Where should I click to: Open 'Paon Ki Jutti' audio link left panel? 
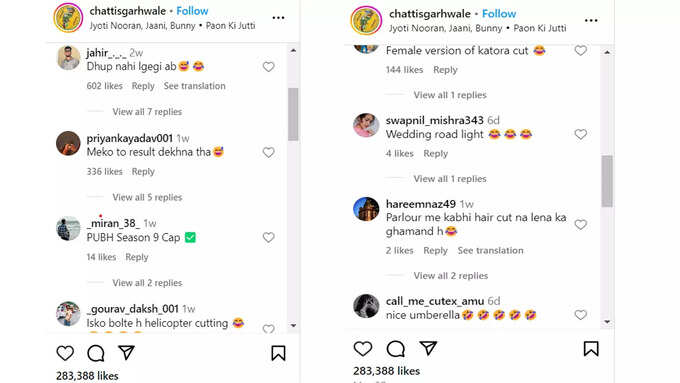(230, 26)
